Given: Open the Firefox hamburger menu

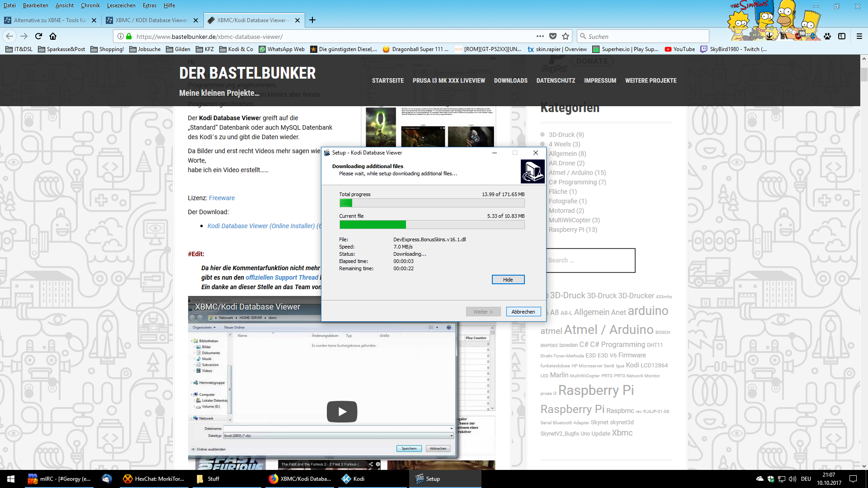Looking at the screenshot, I should pyautogui.click(x=859, y=36).
